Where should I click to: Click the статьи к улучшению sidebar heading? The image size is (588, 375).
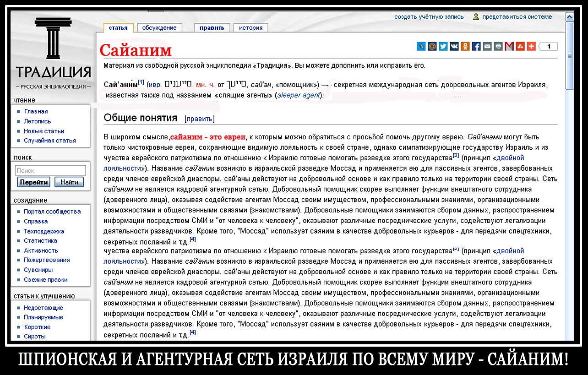click(44, 296)
